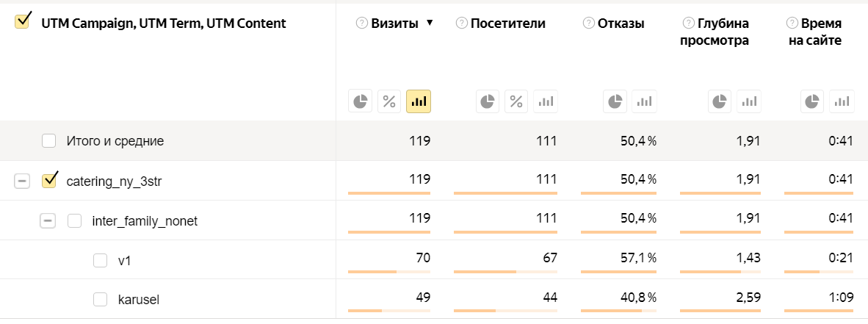Select pie chart icon under Посетители
Screen dimensions: 868x324
click(x=488, y=101)
